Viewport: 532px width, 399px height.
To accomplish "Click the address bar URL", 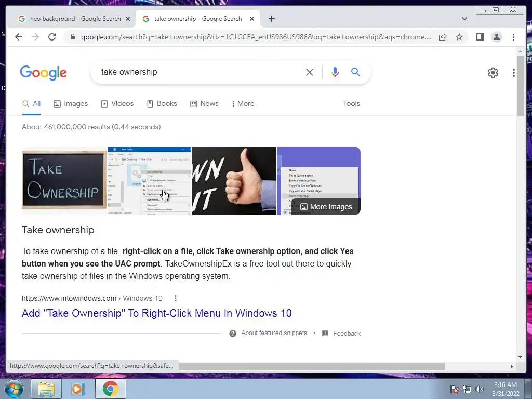I will 256,37.
